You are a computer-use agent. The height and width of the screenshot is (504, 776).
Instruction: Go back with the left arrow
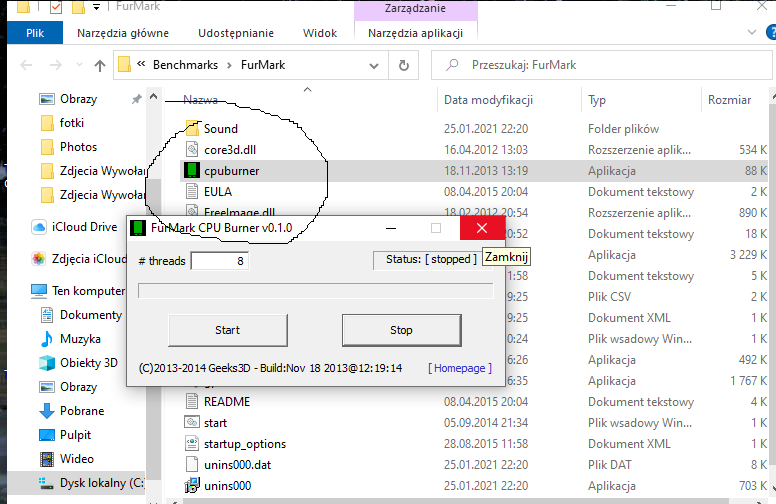(x=26, y=65)
